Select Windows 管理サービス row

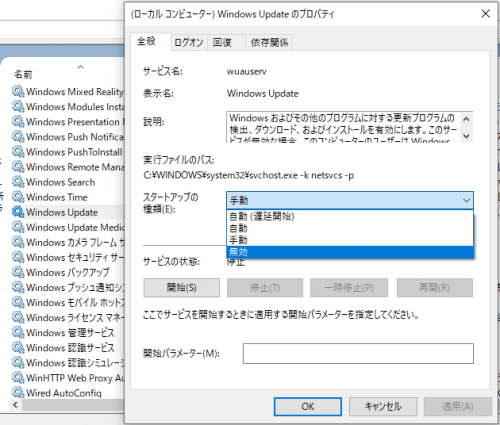point(68,333)
